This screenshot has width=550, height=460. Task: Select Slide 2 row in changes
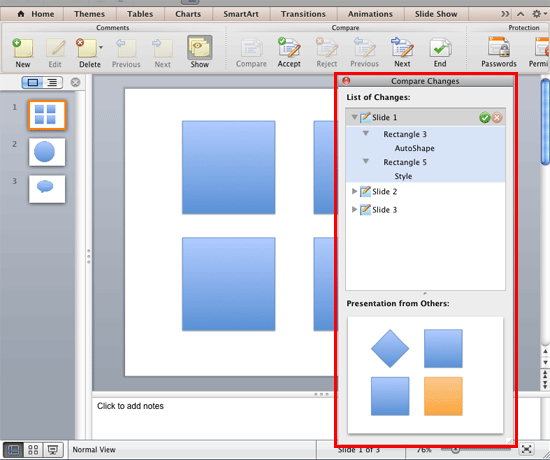pyautogui.click(x=425, y=192)
